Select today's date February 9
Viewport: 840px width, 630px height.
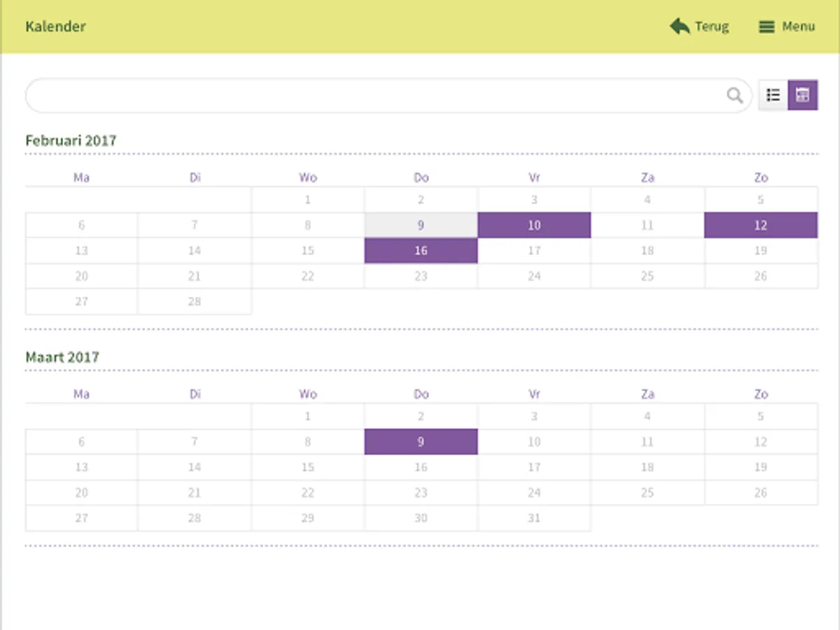point(421,225)
